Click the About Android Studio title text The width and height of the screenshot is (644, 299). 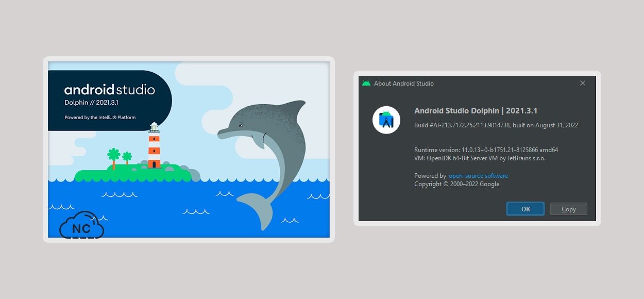[x=404, y=83]
